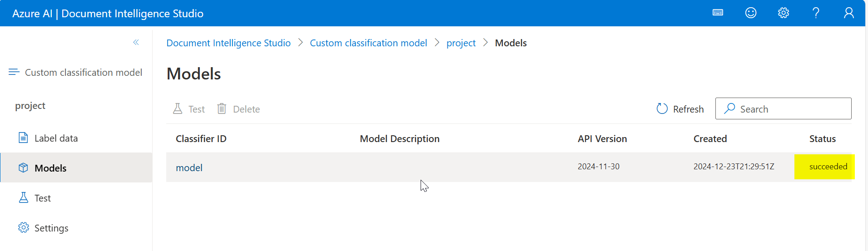
Task: Collapse the sidebar with double chevron
Action: [136, 42]
